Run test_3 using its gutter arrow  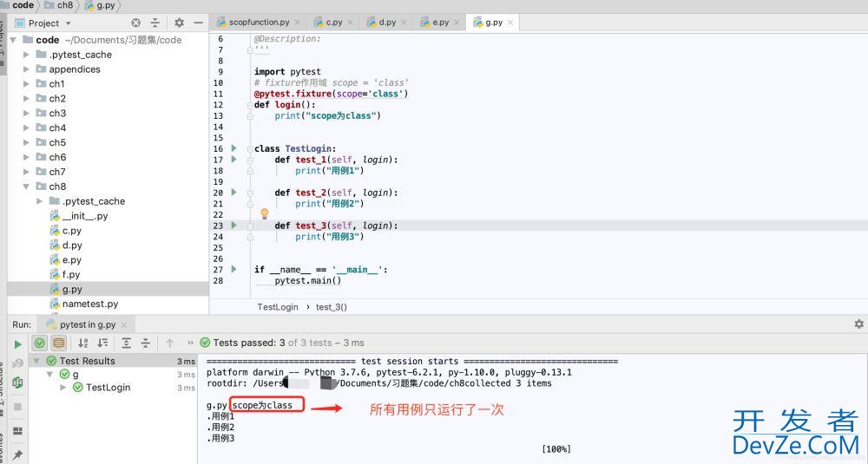pos(233,225)
